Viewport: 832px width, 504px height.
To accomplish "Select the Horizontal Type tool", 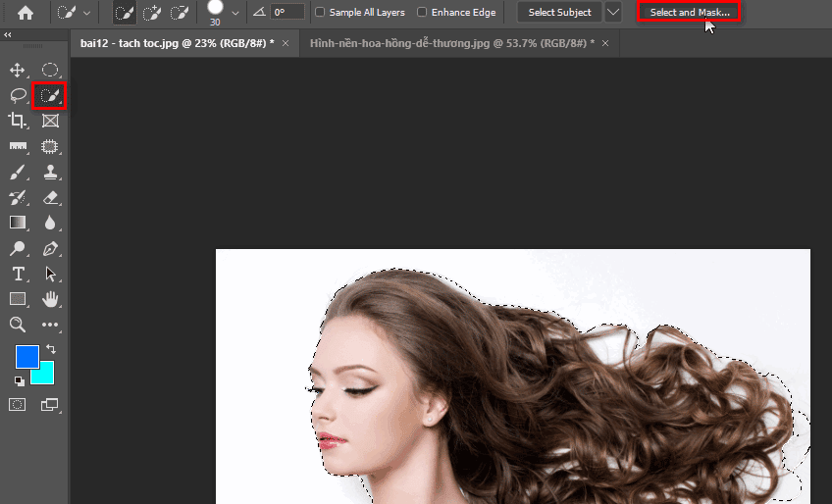I will pyautogui.click(x=18, y=274).
